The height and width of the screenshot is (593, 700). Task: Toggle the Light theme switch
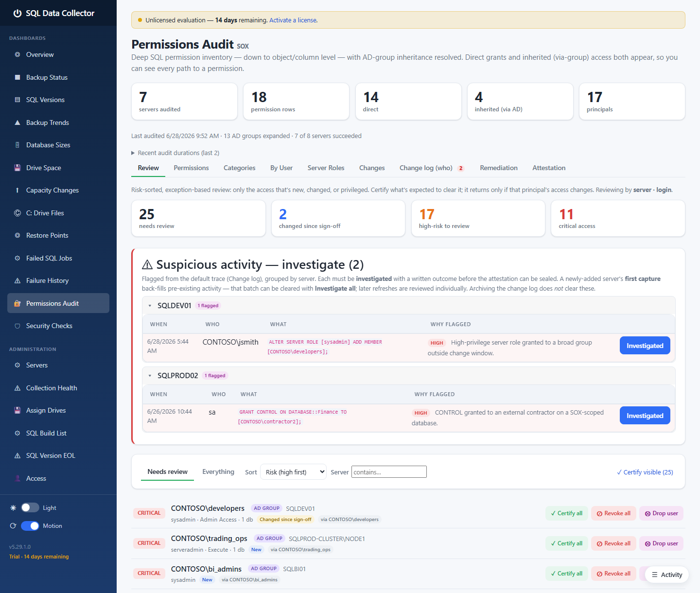click(x=30, y=507)
